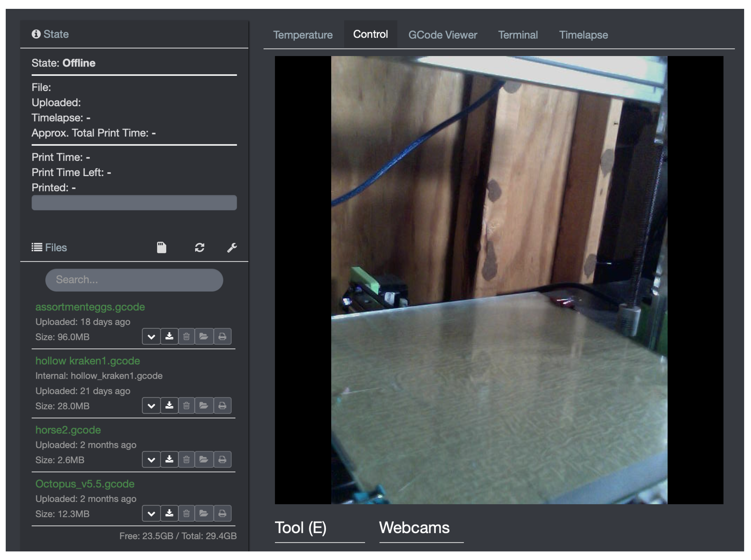Switch to the Temperature tab

[x=303, y=35]
